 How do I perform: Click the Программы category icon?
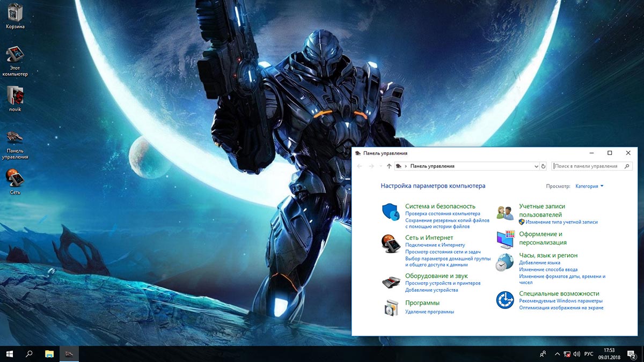pyautogui.click(x=391, y=307)
